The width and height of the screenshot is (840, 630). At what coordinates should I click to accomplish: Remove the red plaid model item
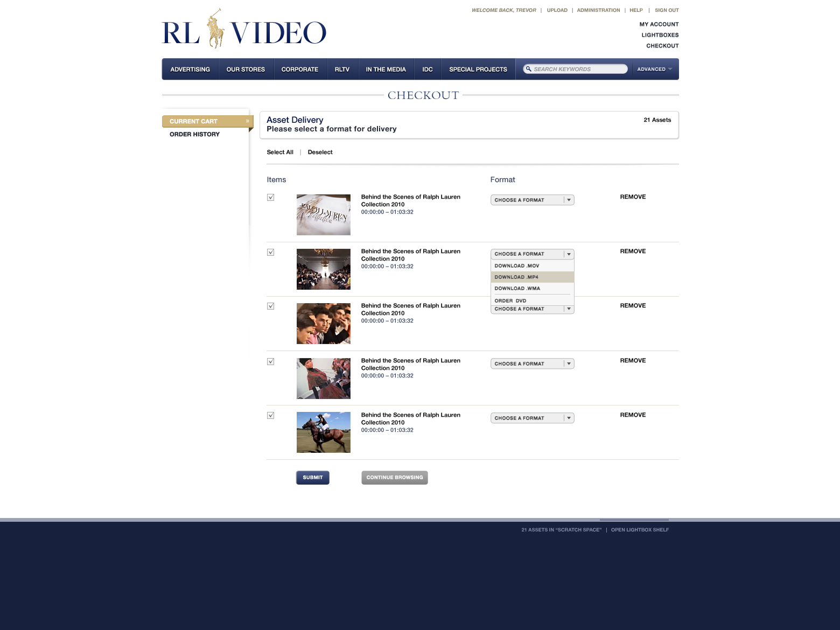(x=633, y=361)
